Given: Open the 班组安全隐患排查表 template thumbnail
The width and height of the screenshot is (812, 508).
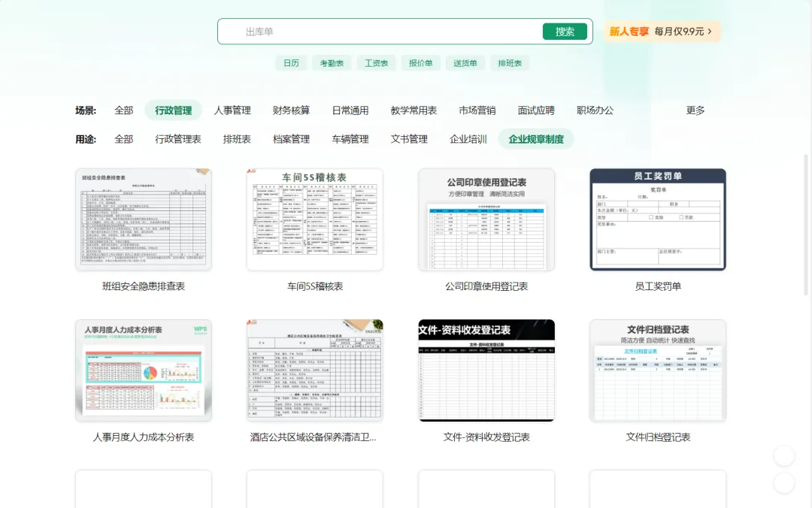Looking at the screenshot, I should click(x=144, y=219).
